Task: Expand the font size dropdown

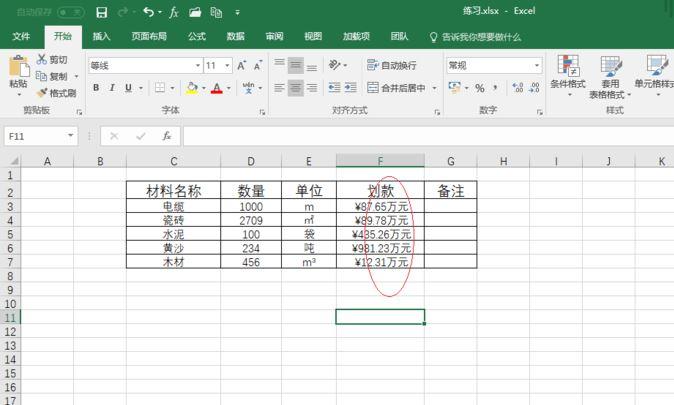Action: point(227,65)
